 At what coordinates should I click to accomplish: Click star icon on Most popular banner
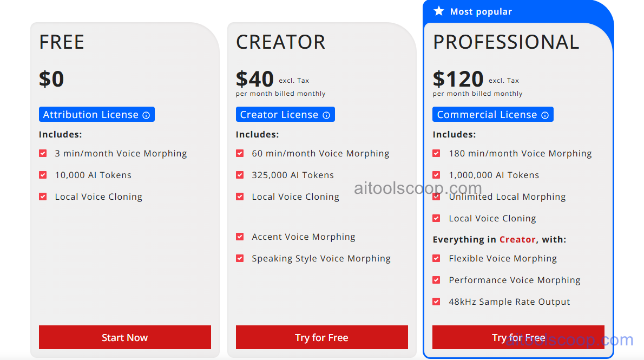coord(438,11)
